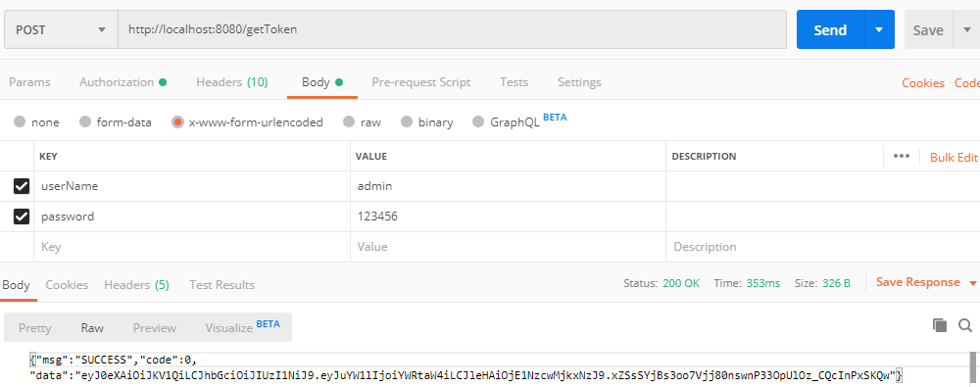This screenshot has width=980, height=387.
Task: Send the request
Action: [x=831, y=29]
